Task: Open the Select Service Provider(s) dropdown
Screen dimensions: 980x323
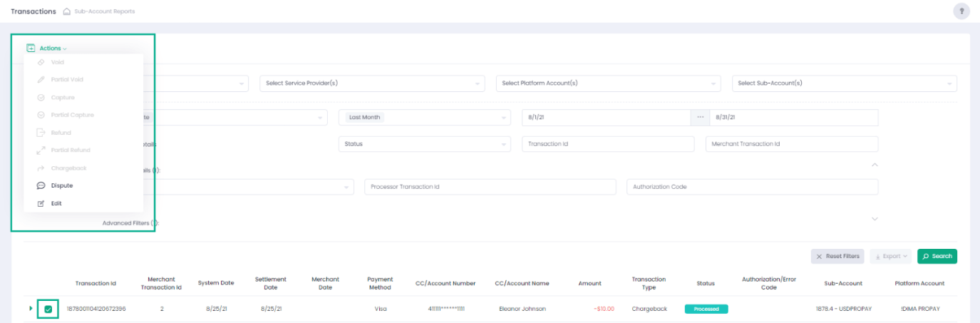Action: coord(372,83)
